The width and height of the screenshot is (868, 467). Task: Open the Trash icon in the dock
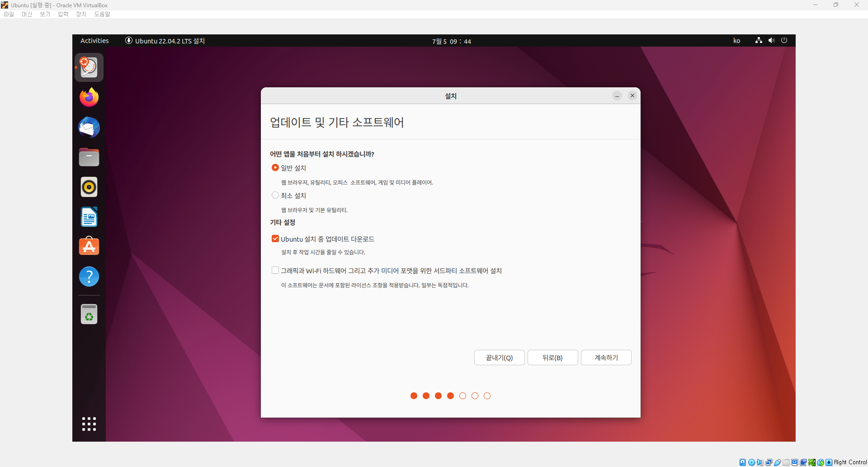click(x=89, y=314)
